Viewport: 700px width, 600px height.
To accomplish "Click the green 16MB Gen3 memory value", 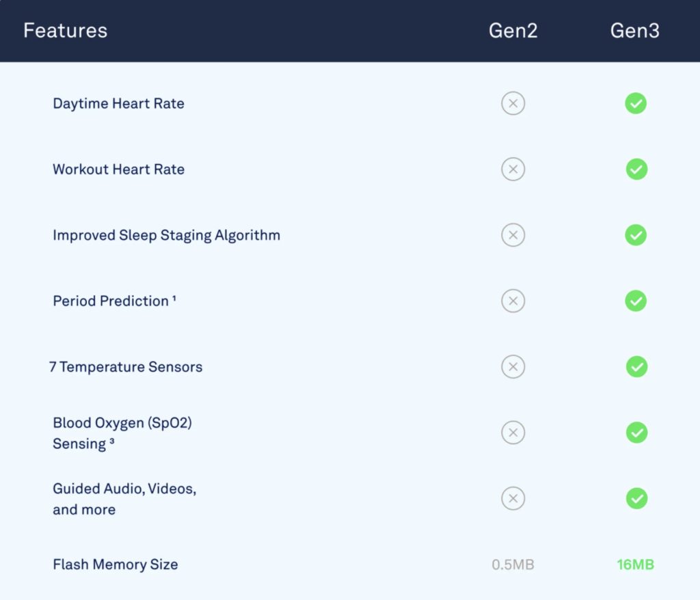I will pos(635,564).
